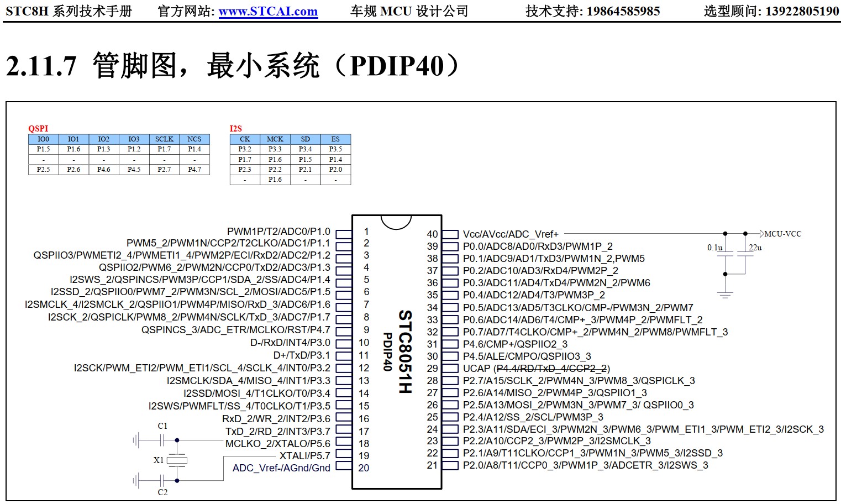The width and height of the screenshot is (841, 504).
Task: Click the "SD" header cell in I2S table
Action: click(x=306, y=139)
